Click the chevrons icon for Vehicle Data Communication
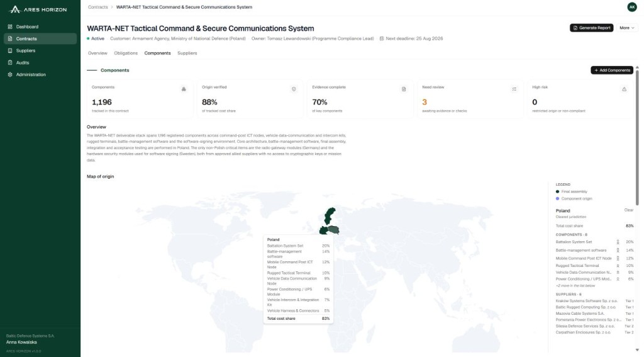This screenshot has width=644, height=357. click(x=618, y=273)
